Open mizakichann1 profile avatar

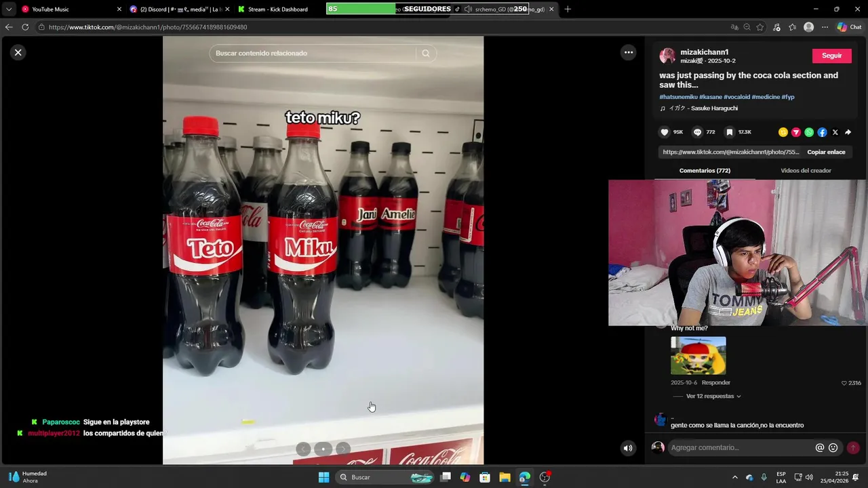click(668, 56)
